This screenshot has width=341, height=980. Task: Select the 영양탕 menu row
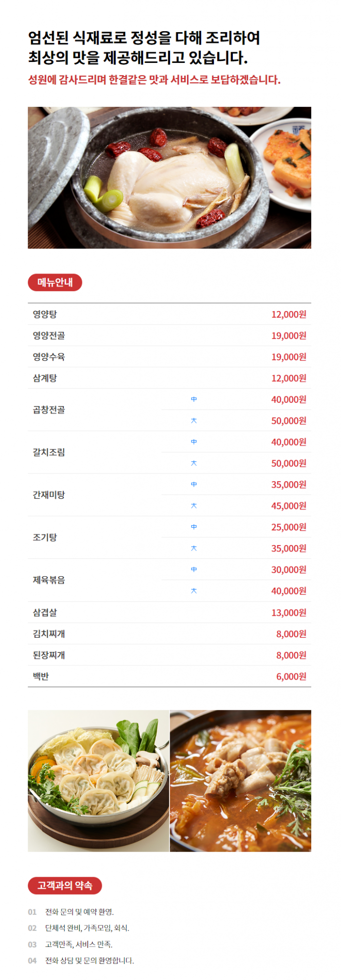[x=170, y=314]
